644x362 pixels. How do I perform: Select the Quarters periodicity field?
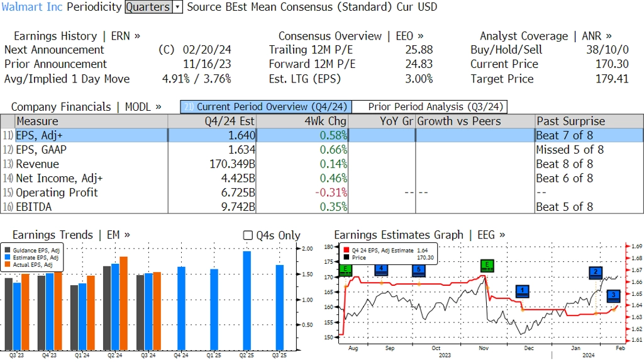148,7
